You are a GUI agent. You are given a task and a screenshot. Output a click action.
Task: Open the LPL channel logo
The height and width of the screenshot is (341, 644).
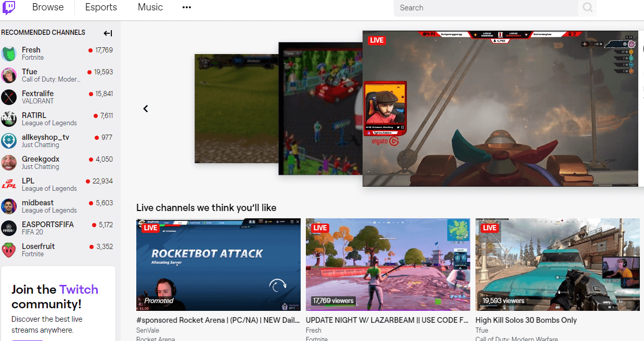9,185
